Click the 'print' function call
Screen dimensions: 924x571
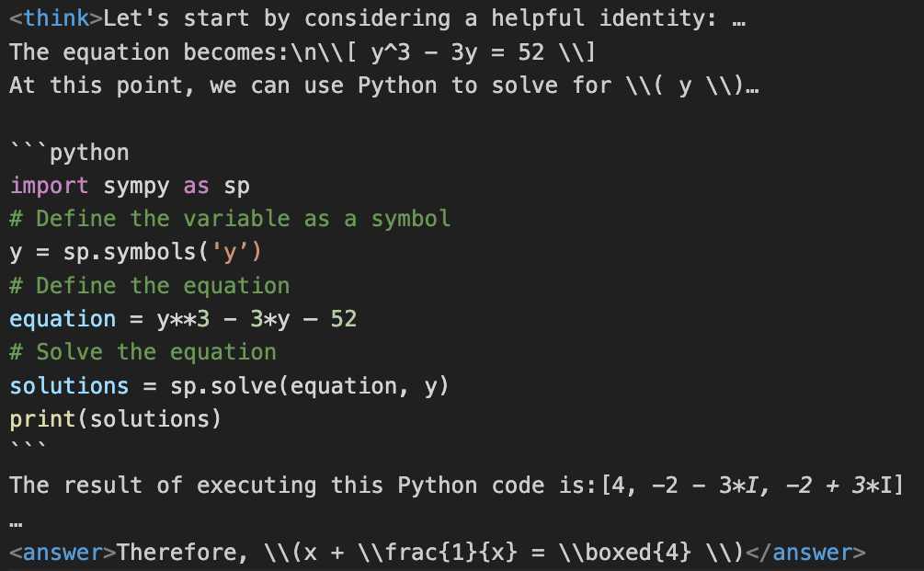(x=43, y=419)
